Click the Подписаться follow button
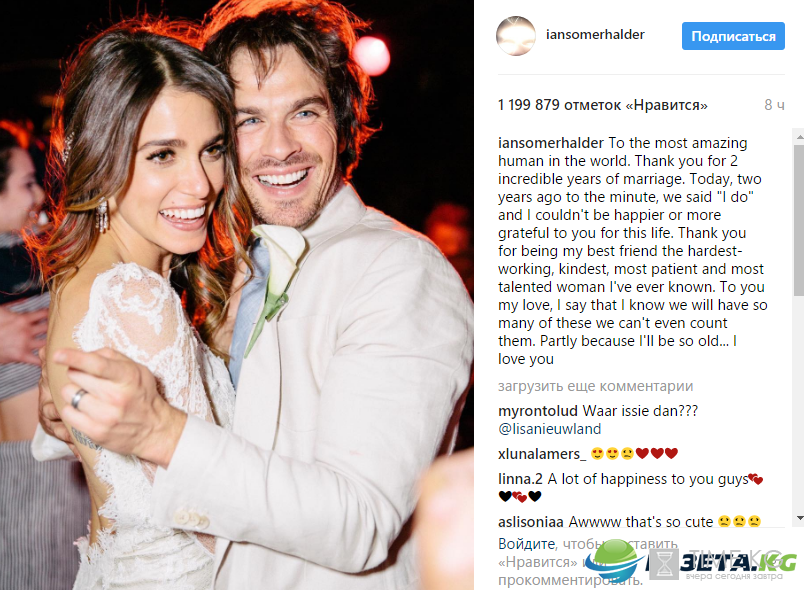 click(733, 36)
